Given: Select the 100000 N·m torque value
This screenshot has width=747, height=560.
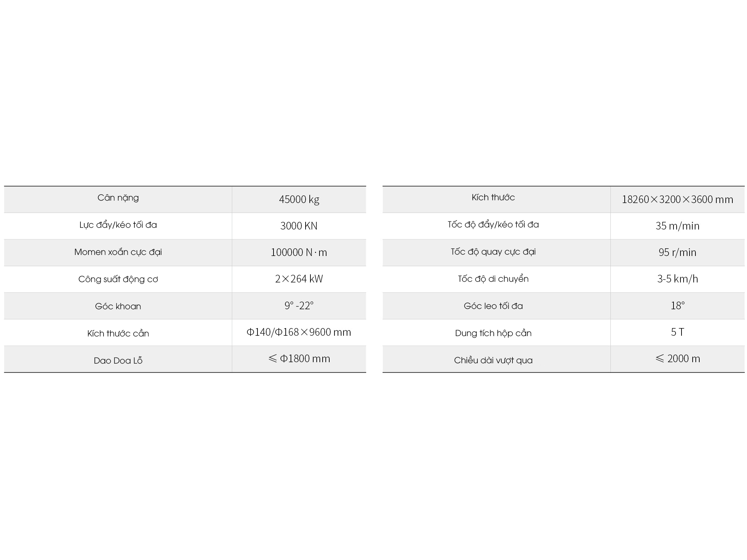Looking at the screenshot, I should pyautogui.click(x=299, y=252).
